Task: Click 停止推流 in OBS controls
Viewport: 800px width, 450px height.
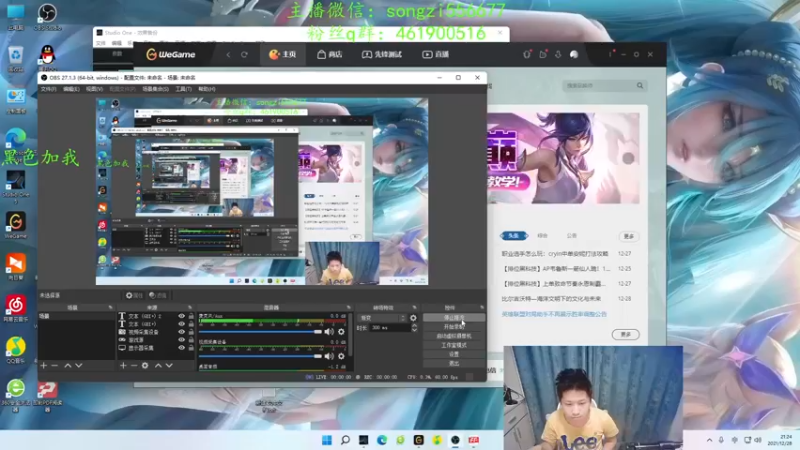Action: pyautogui.click(x=454, y=317)
